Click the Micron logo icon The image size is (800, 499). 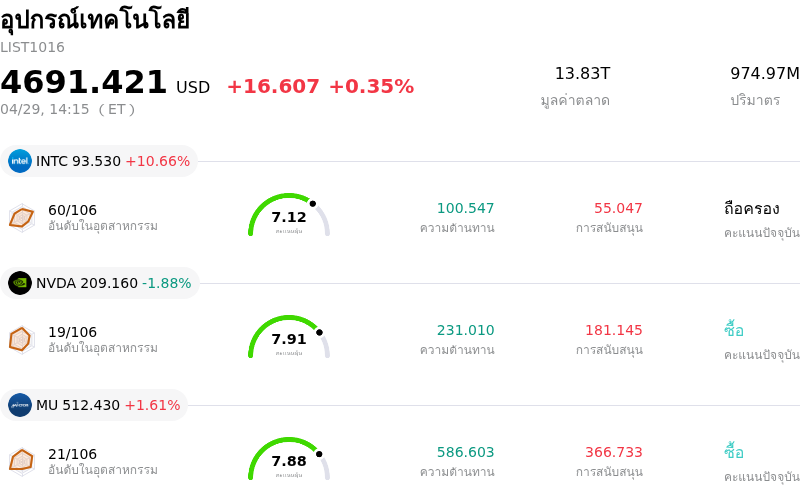pos(20,405)
